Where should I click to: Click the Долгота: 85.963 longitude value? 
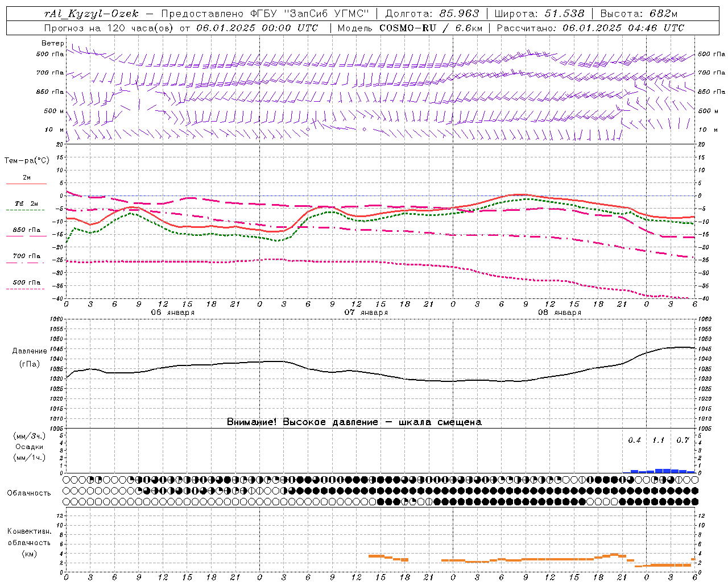point(432,14)
